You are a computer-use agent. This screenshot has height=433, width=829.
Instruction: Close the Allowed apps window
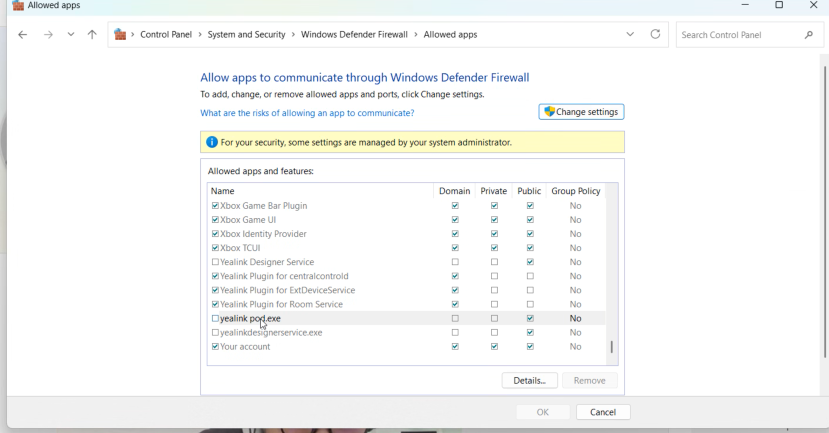(x=813, y=5)
